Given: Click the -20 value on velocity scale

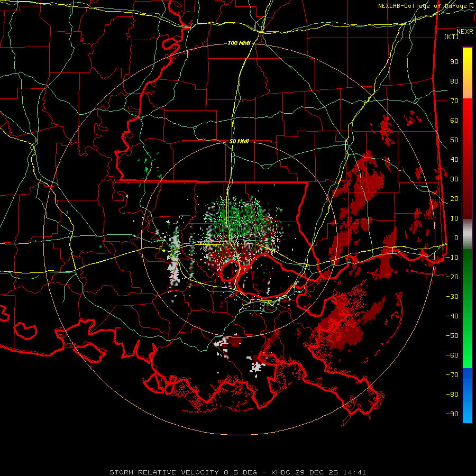Looking at the screenshot, I should click(x=452, y=277).
